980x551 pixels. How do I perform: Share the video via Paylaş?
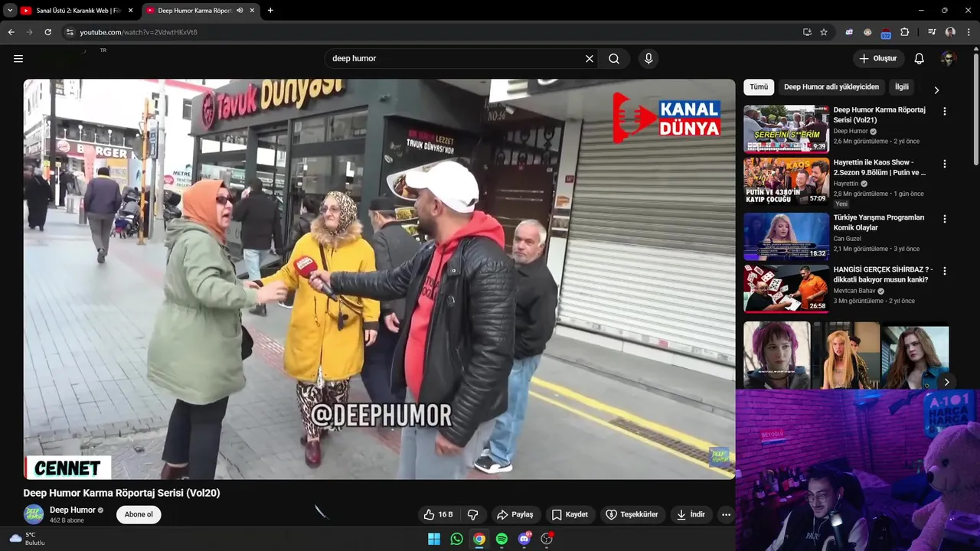pyautogui.click(x=514, y=514)
